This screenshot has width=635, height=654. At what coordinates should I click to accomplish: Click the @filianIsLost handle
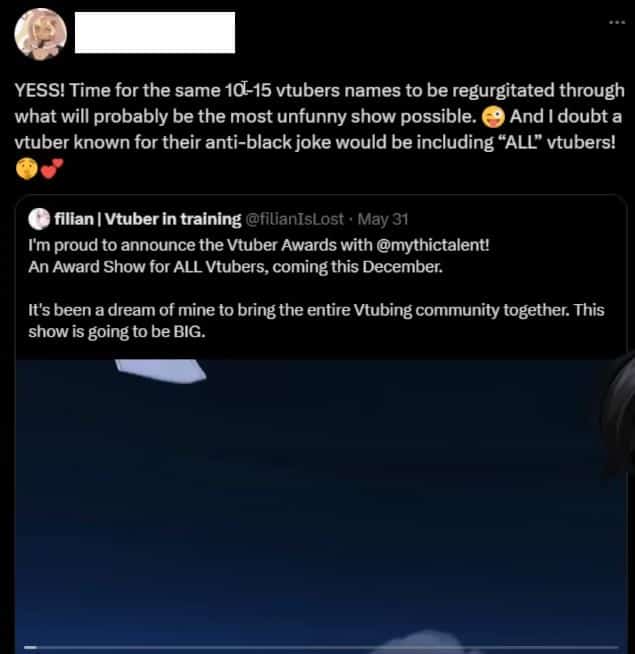point(295,219)
